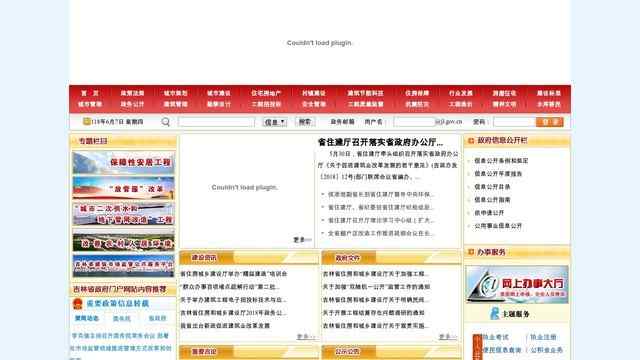The width and height of the screenshot is (640, 360).
Task: Open the 公积金业务 service link
Action: coord(547,350)
